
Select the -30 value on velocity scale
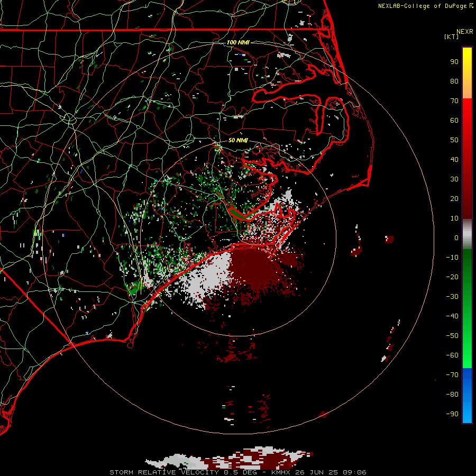point(452,297)
